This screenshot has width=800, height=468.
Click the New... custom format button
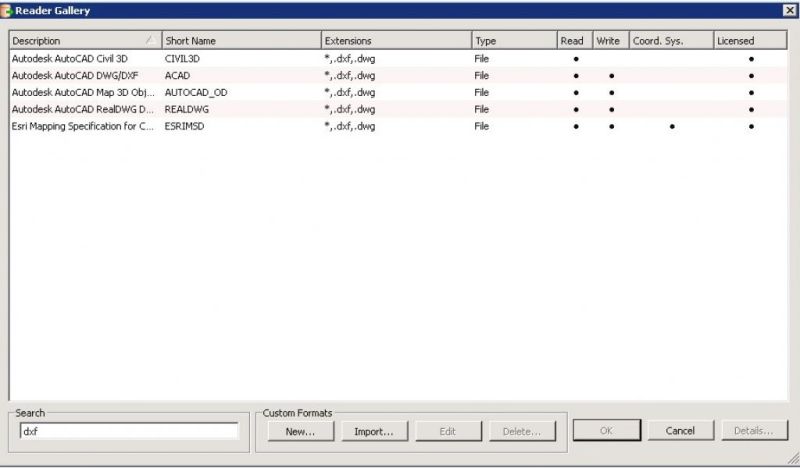tap(301, 431)
